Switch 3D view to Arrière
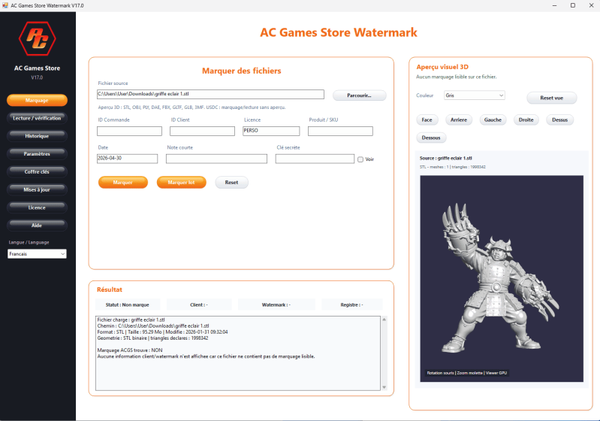This screenshot has width=600, height=421. tap(459, 120)
